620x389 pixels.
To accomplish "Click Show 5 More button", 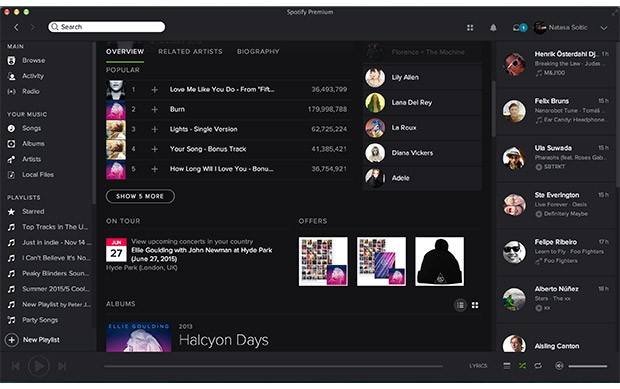I will (140, 196).
